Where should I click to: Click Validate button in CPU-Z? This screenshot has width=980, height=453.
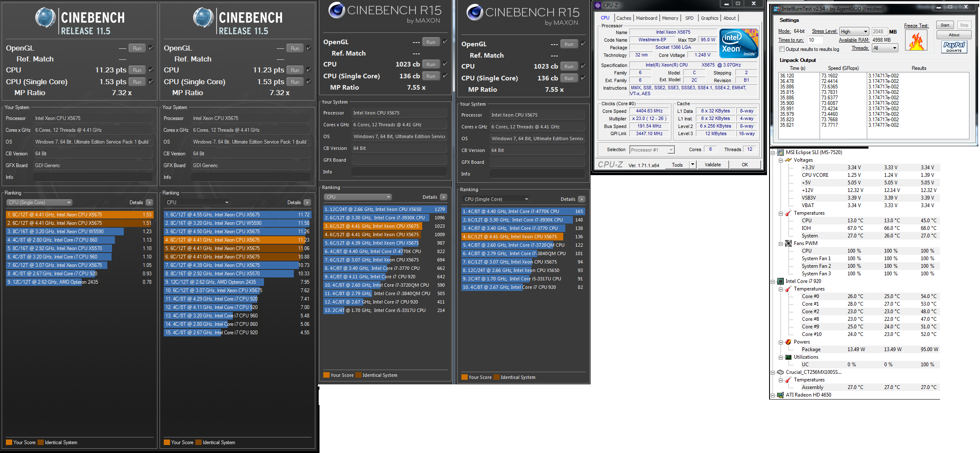[x=713, y=165]
